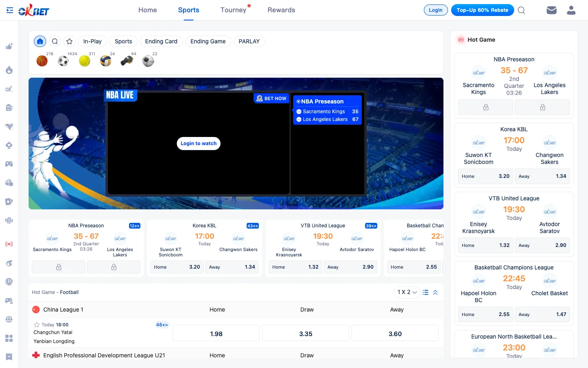Switch to the list view icon in Hot Game - Football
The width and height of the screenshot is (588, 368).
coord(425,292)
